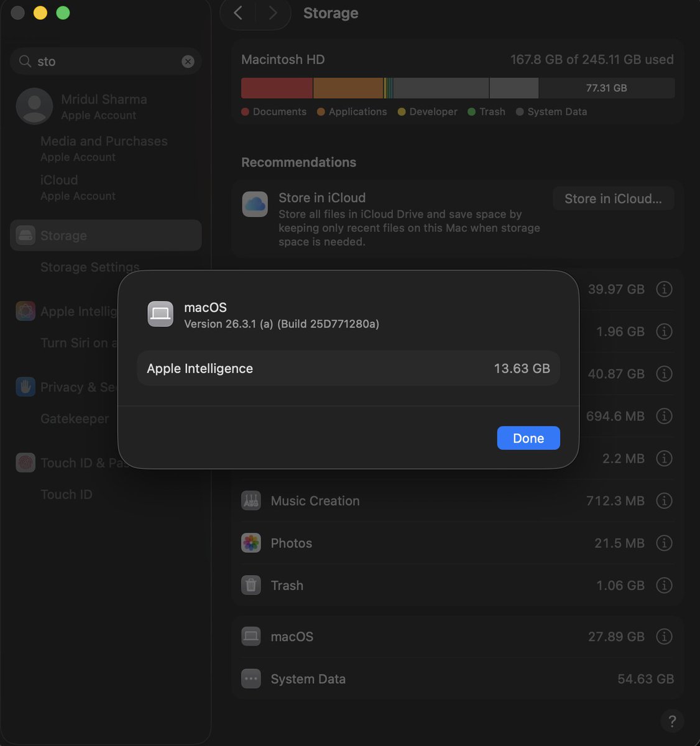
Task: Select the Apple Intelligence 13.63 GB row
Action: [x=348, y=368]
